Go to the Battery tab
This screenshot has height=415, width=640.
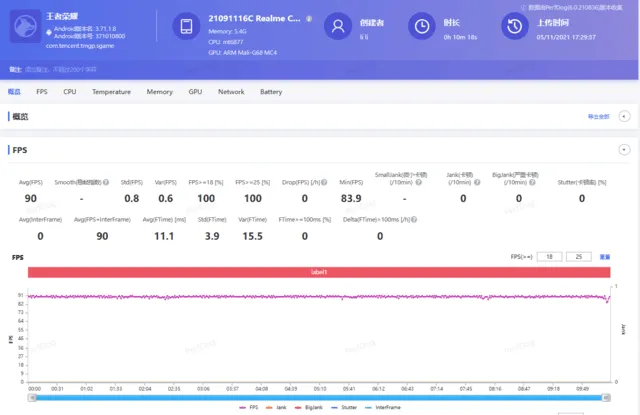pyautogui.click(x=271, y=92)
